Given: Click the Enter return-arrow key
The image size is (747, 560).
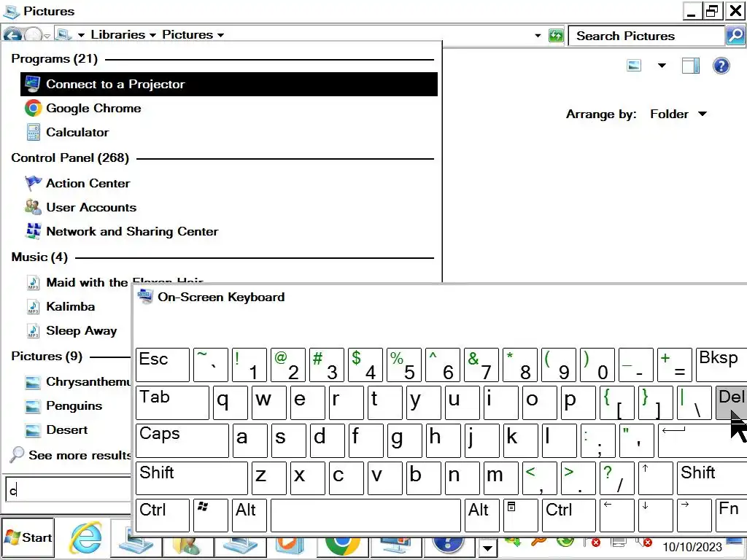Looking at the screenshot, I should pyautogui.click(x=703, y=440).
